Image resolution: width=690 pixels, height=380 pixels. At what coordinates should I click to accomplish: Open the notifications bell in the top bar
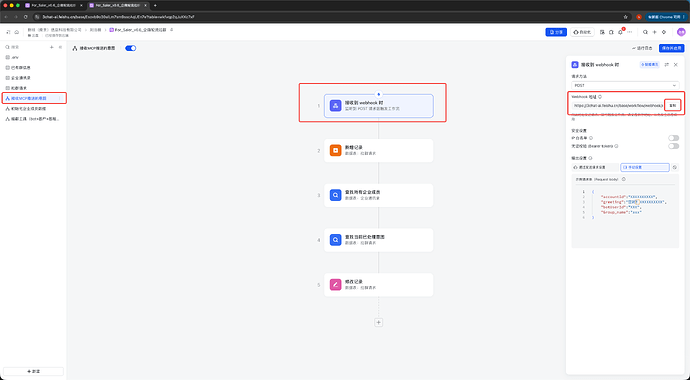click(620, 32)
